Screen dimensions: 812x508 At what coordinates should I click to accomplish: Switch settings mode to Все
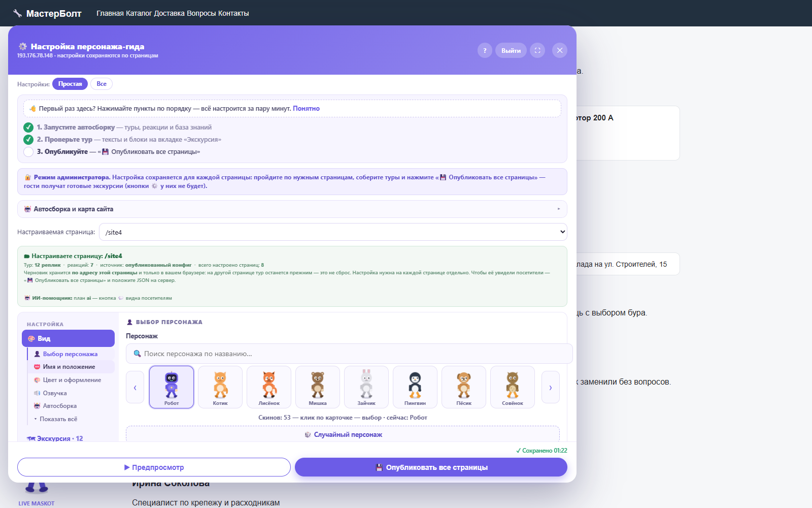click(x=101, y=84)
